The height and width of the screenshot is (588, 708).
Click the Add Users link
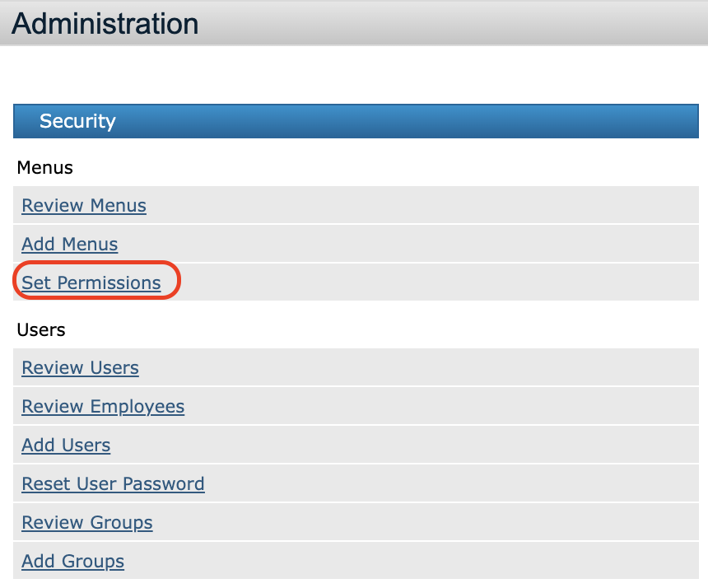click(66, 446)
